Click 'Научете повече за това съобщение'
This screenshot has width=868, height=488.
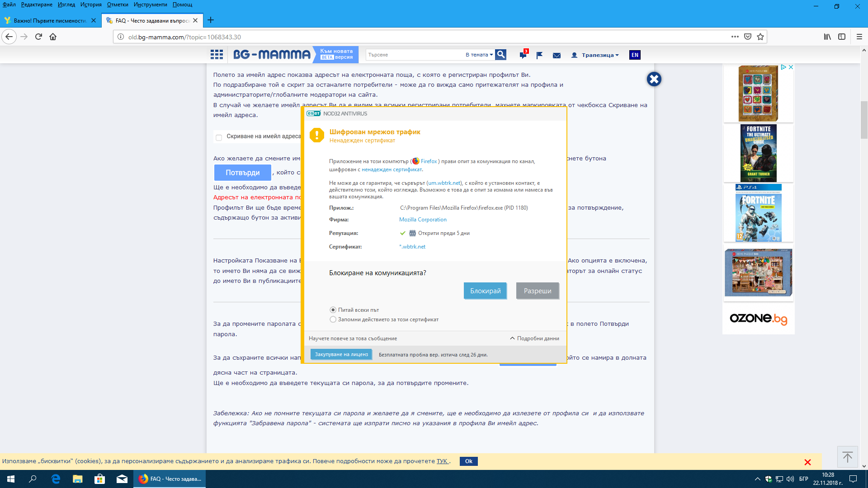(353, 338)
